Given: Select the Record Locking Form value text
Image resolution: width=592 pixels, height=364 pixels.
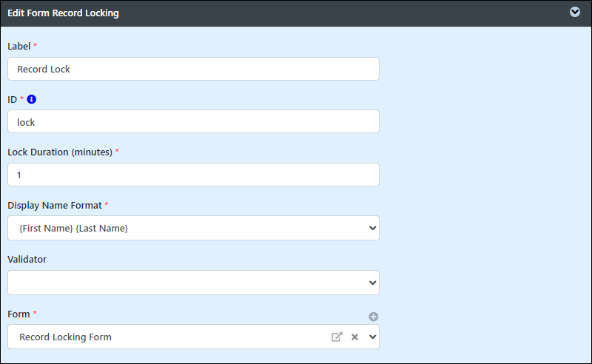Looking at the screenshot, I should (x=65, y=337).
